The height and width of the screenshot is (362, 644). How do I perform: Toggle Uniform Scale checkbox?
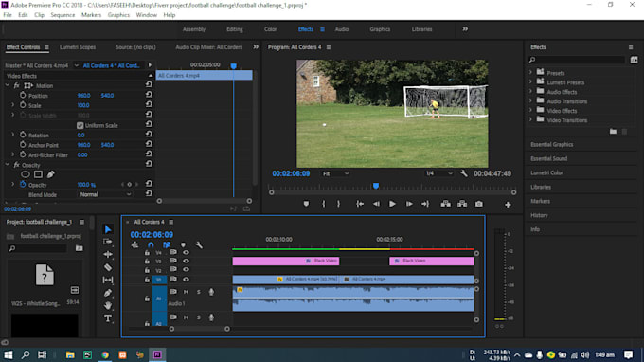pyautogui.click(x=80, y=125)
